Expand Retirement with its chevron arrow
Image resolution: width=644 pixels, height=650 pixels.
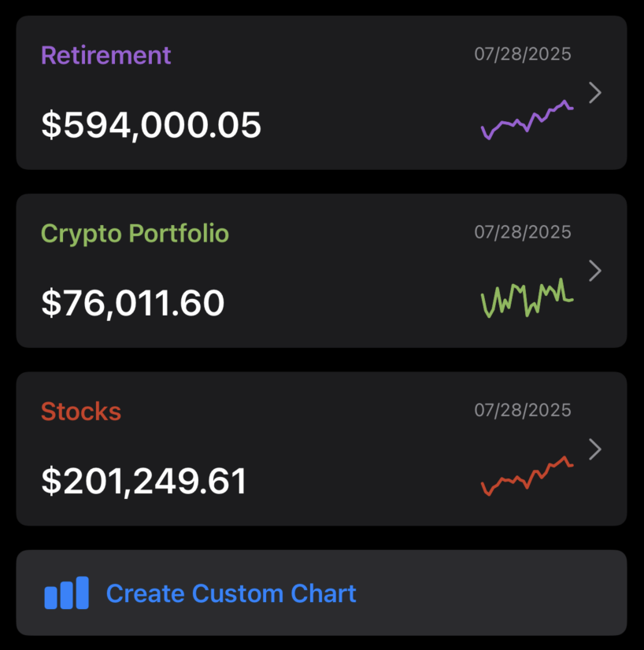(595, 93)
